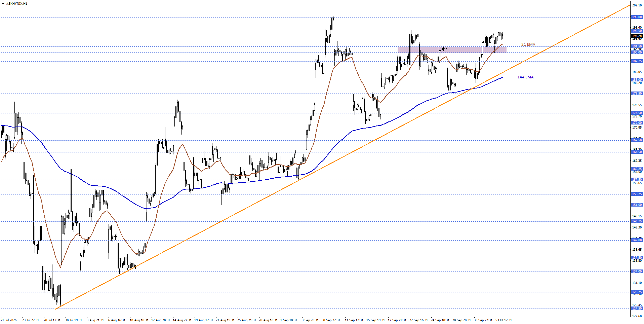The image size is (644, 324).
Task: Click the 5 Oct 17:31 time label
Action: click(504, 320)
